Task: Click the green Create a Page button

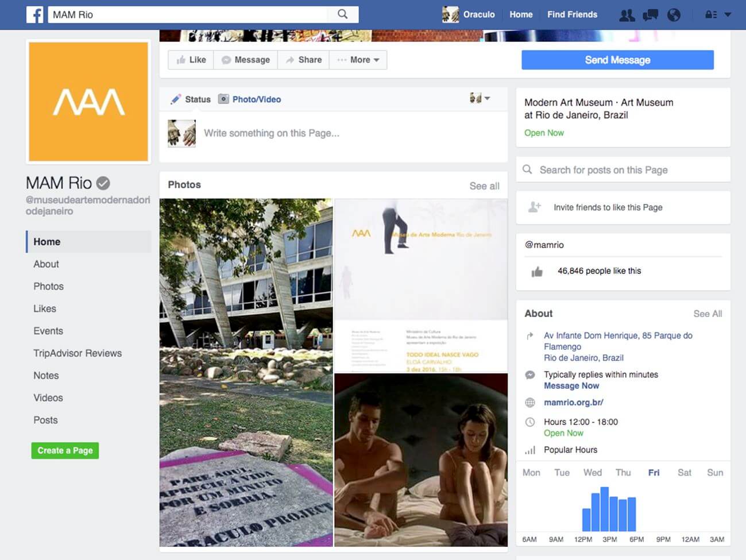Action: pos(65,450)
